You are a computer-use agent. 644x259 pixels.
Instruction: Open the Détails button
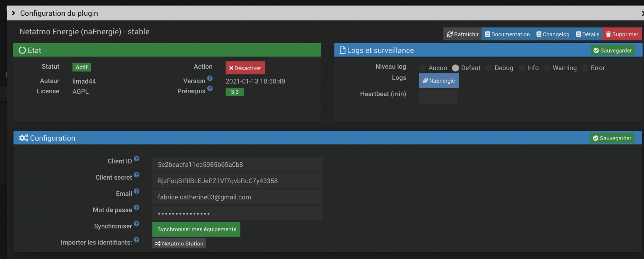click(587, 34)
